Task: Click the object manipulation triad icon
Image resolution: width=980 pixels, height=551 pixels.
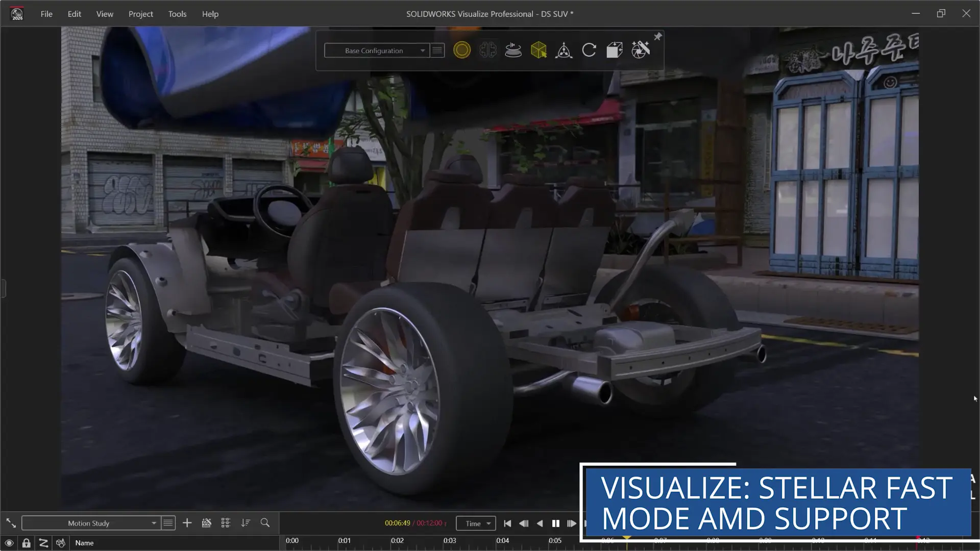Action: (x=563, y=50)
